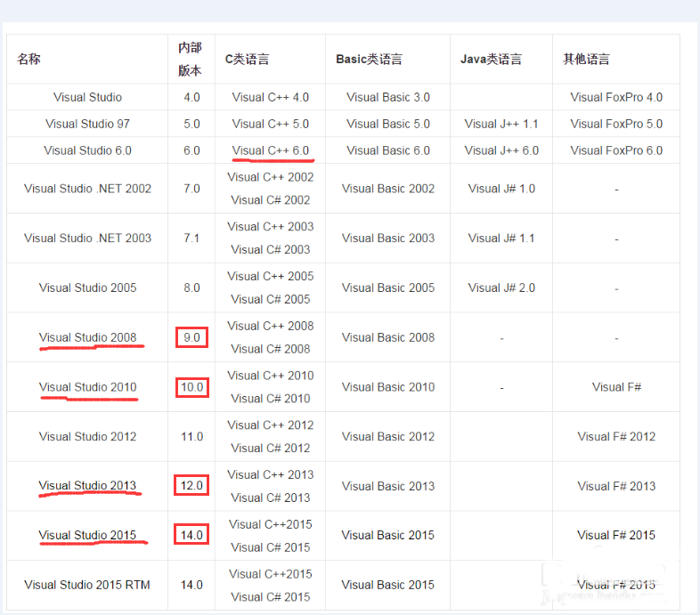The image size is (700, 615).
Task: Click the Visual C# 2005 text
Action: coord(271,299)
